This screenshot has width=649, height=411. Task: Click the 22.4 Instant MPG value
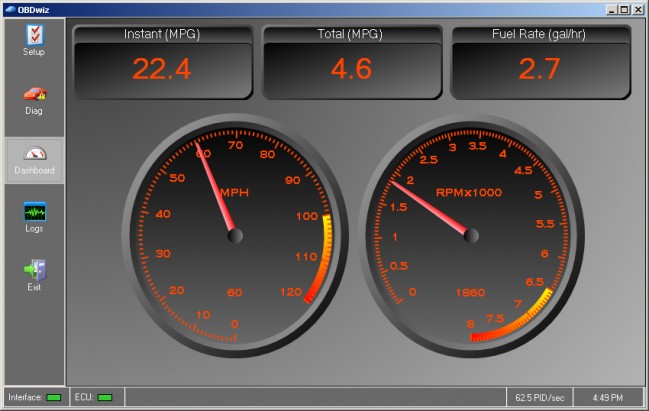point(162,69)
